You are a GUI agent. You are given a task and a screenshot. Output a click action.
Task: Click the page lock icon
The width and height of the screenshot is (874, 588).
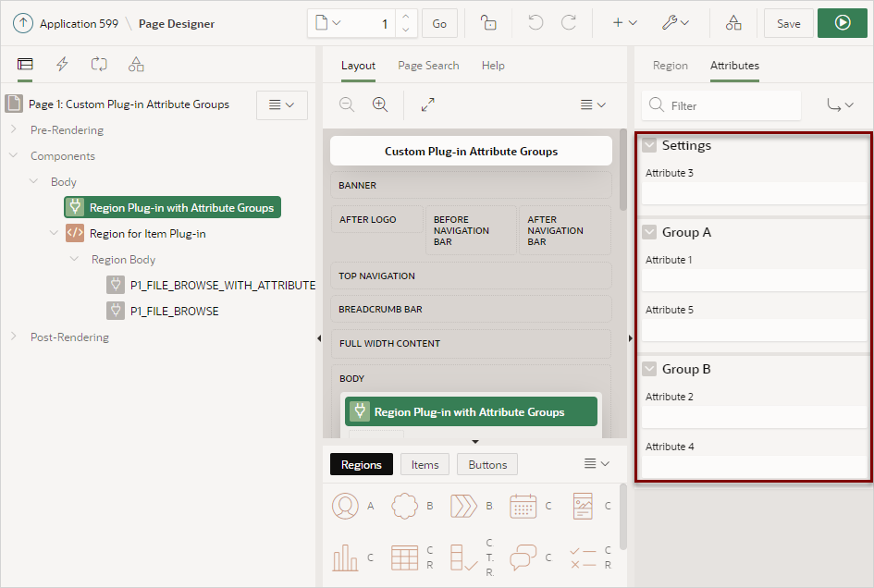point(488,23)
